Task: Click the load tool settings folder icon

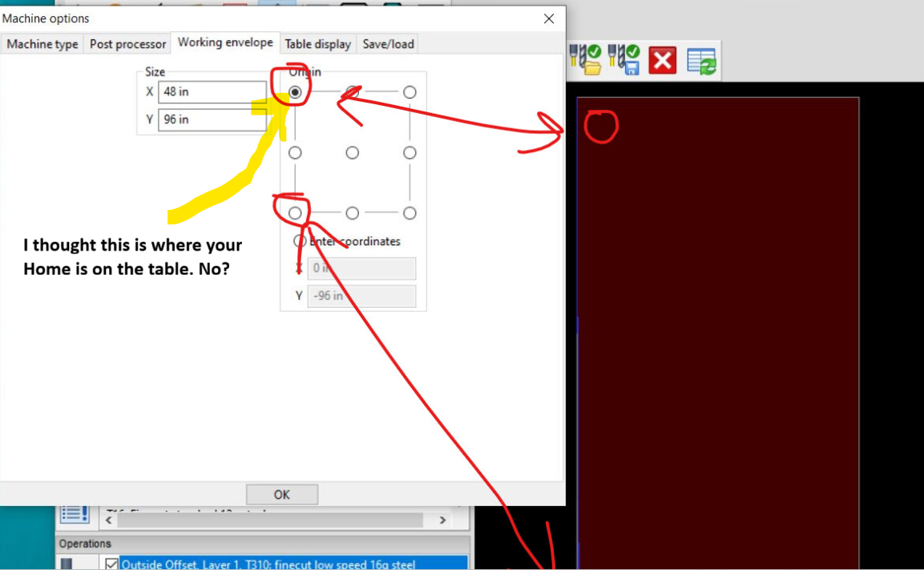Action: tap(585, 60)
